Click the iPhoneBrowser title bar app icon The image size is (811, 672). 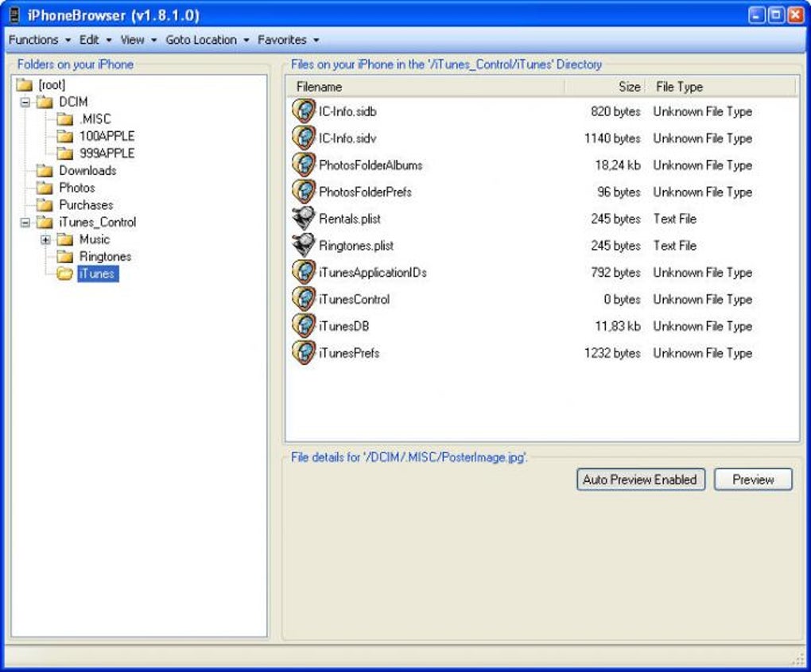click(14, 15)
